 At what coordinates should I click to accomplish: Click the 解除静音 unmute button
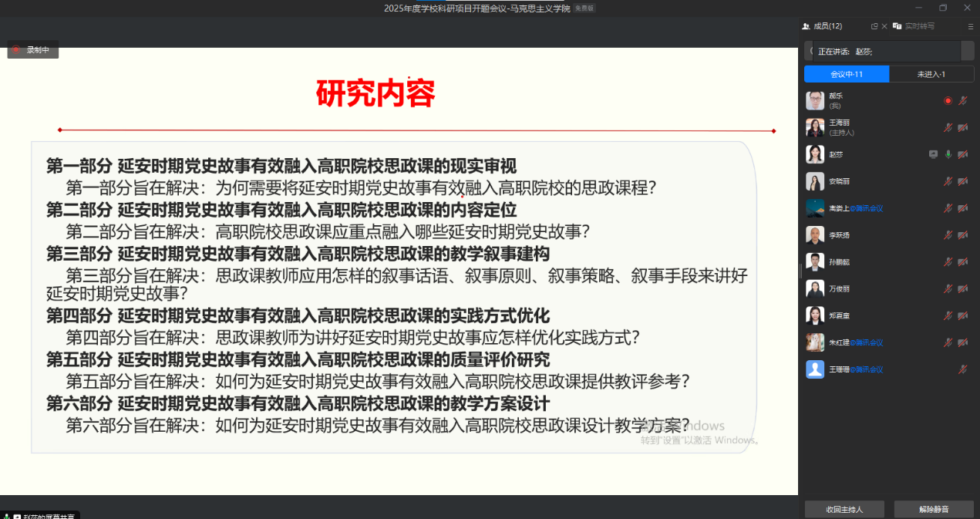click(x=934, y=509)
